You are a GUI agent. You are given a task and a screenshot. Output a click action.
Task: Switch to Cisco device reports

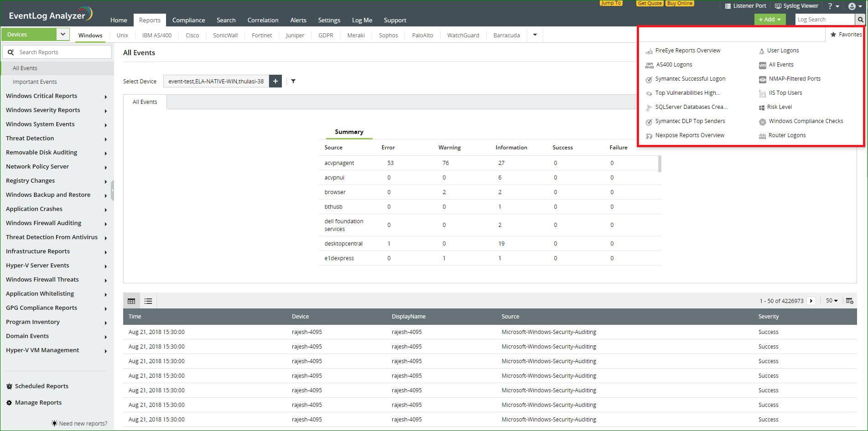[192, 35]
